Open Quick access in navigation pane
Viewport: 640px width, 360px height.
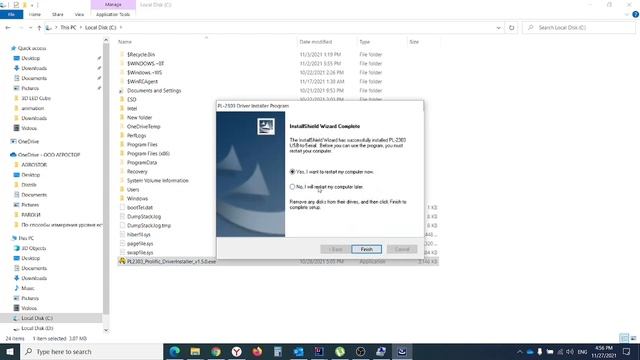(x=32, y=48)
